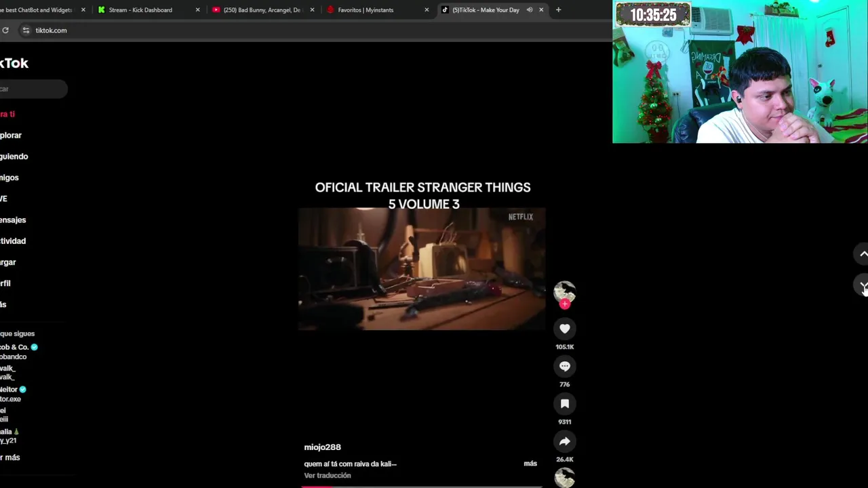Image resolution: width=868 pixels, height=488 pixels.
Task: Click the 9311 saves count
Action: [564, 422]
